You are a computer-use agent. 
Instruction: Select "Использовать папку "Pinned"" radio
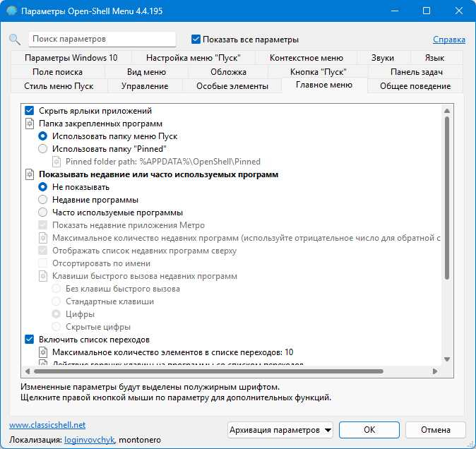pos(43,149)
